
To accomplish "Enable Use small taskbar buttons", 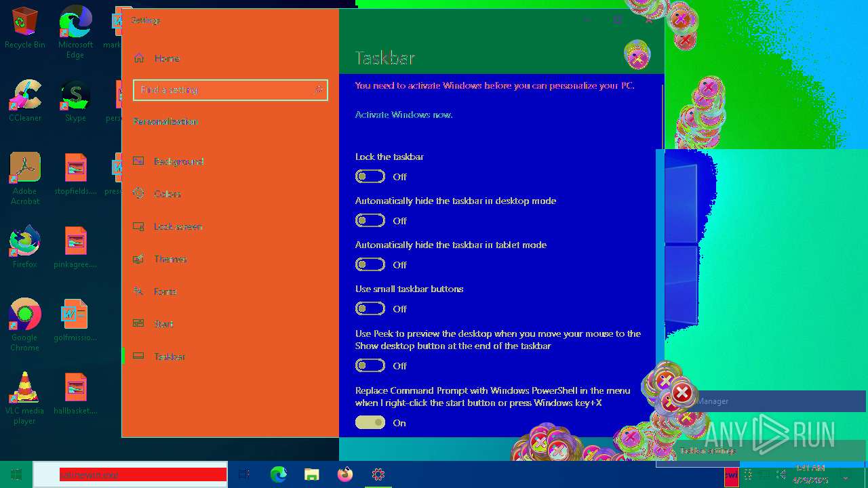I will [x=370, y=309].
